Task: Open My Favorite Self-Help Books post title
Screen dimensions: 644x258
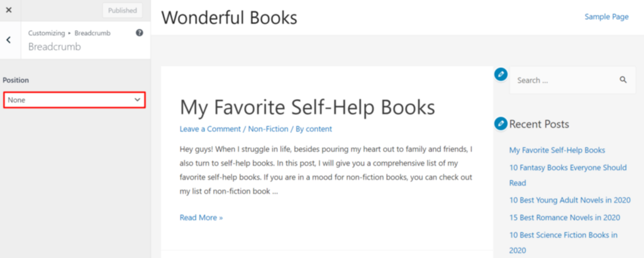Action: (x=307, y=107)
